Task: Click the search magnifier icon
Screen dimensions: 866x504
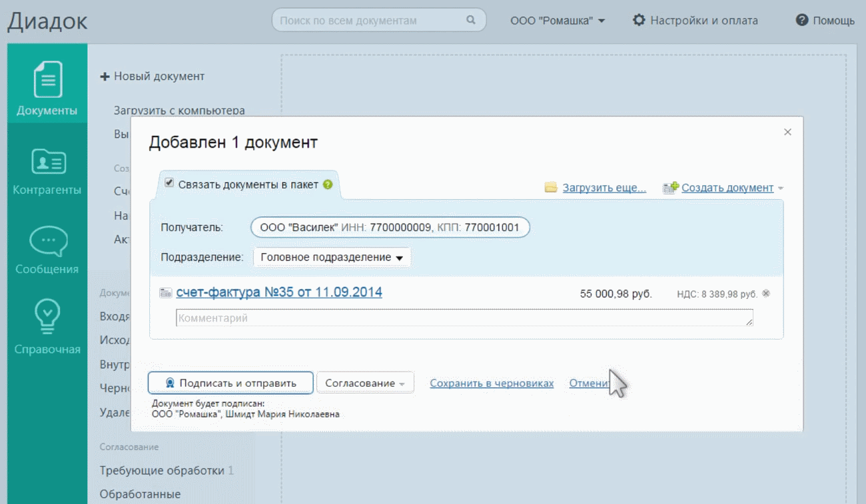Action: [x=472, y=20]
